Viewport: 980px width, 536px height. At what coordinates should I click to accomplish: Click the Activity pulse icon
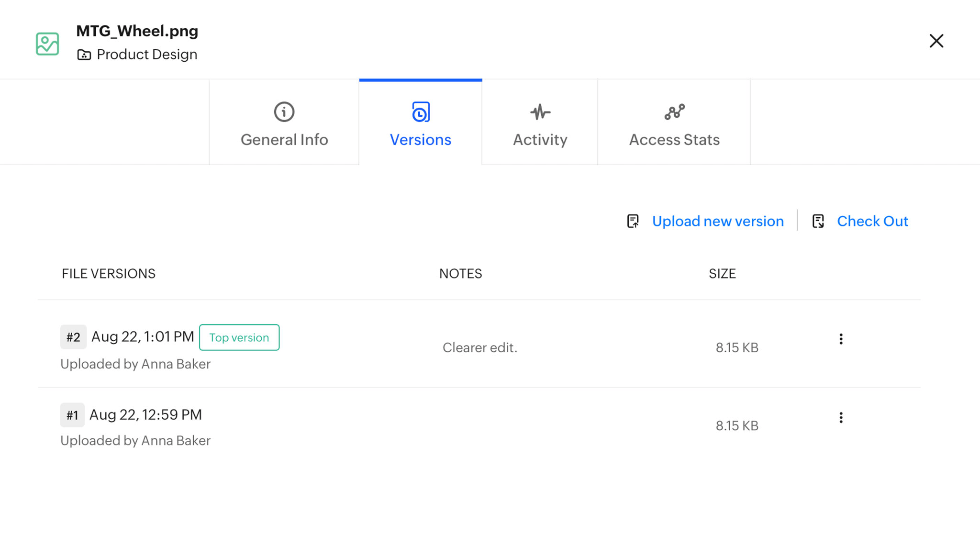coord(540,112)
